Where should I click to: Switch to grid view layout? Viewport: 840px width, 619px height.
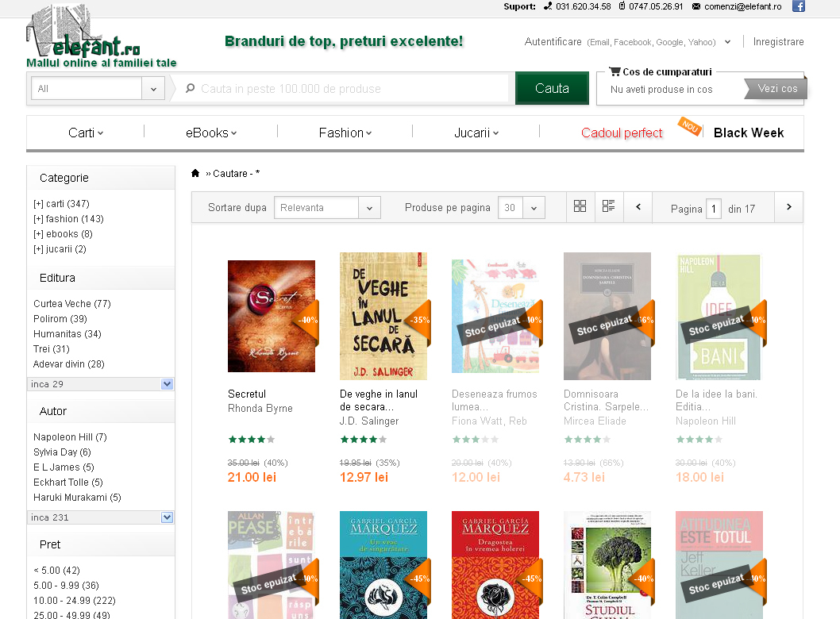point(580,206)
